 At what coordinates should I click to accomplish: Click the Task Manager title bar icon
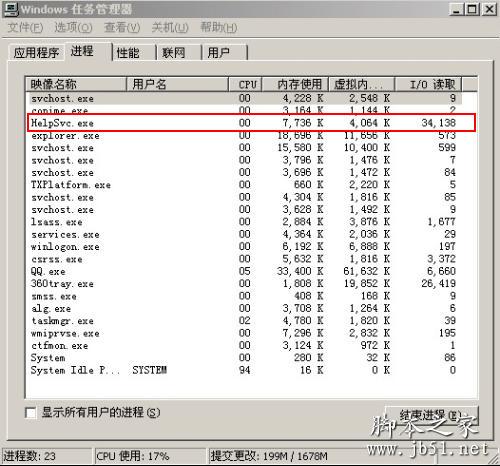coord(11,9)
